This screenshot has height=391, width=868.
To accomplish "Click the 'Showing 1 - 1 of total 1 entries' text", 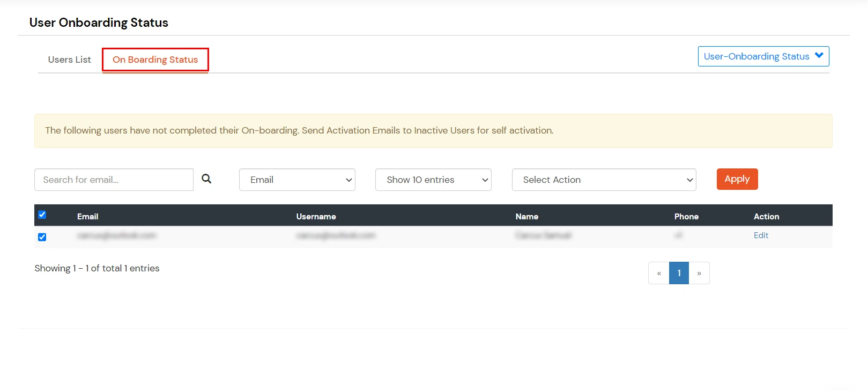I will pyautogui.click(x=97, y=268).
